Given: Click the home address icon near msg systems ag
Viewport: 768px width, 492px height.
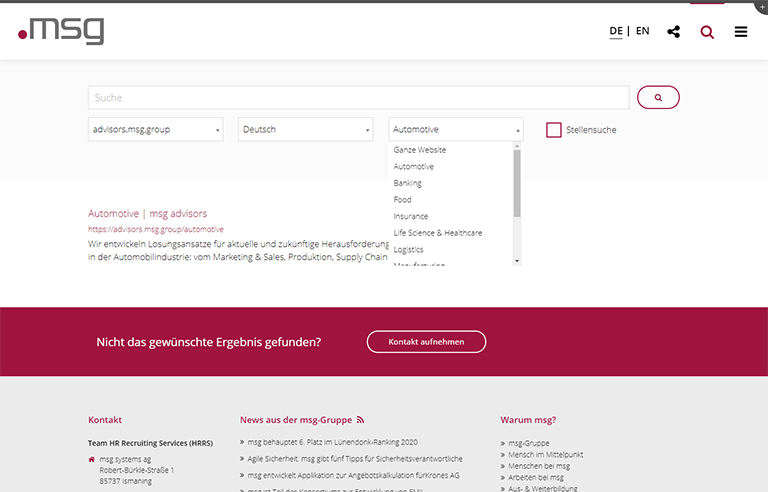Looking at the screenshot, I should [92, 459].
